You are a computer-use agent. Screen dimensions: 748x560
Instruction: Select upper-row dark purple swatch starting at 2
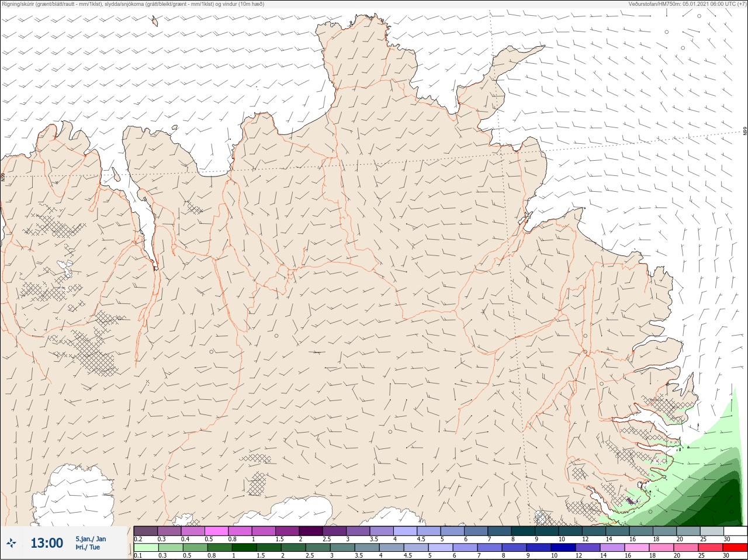[x=311, y=531]
